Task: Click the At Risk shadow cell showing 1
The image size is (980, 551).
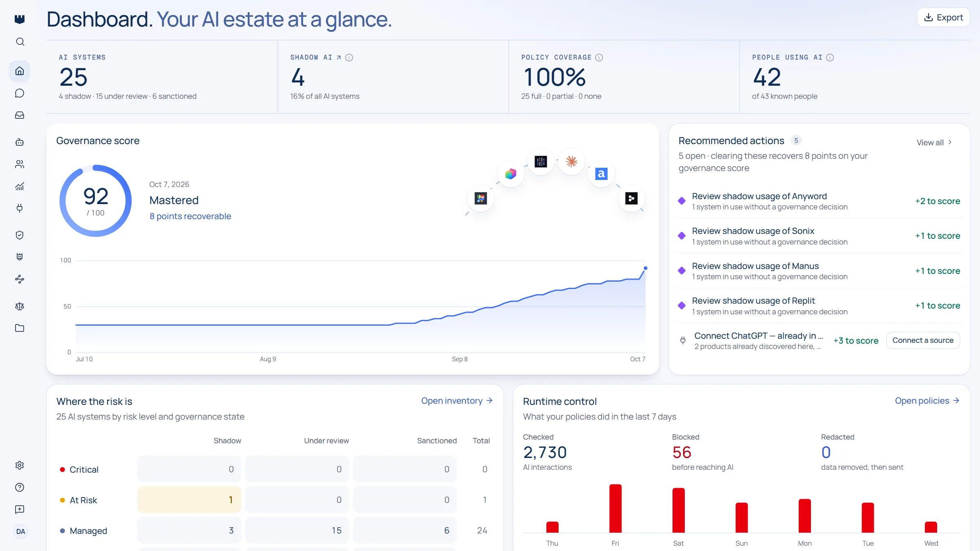Action: point(189,500)
